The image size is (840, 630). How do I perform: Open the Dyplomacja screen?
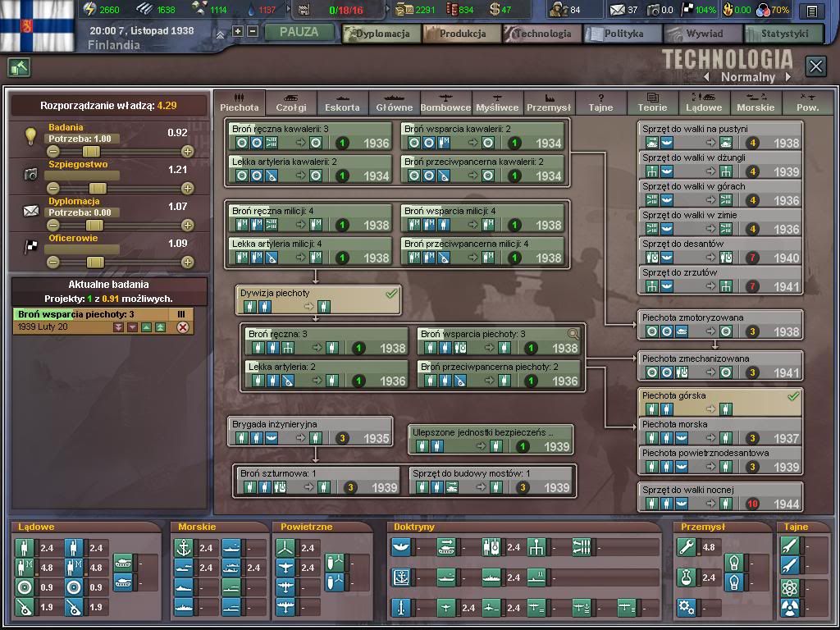pyautogui.click(x=381, y=34)
